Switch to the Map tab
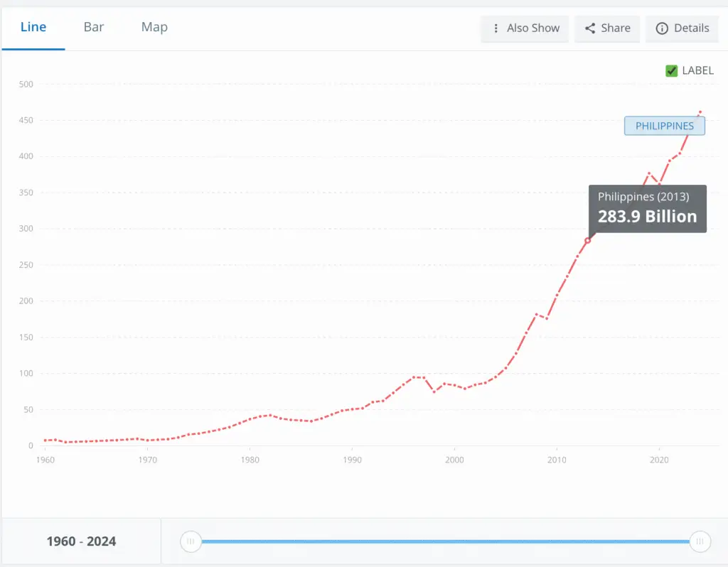Image resolution: width=728 pixels, height=567 pixels. click(154, 27)
